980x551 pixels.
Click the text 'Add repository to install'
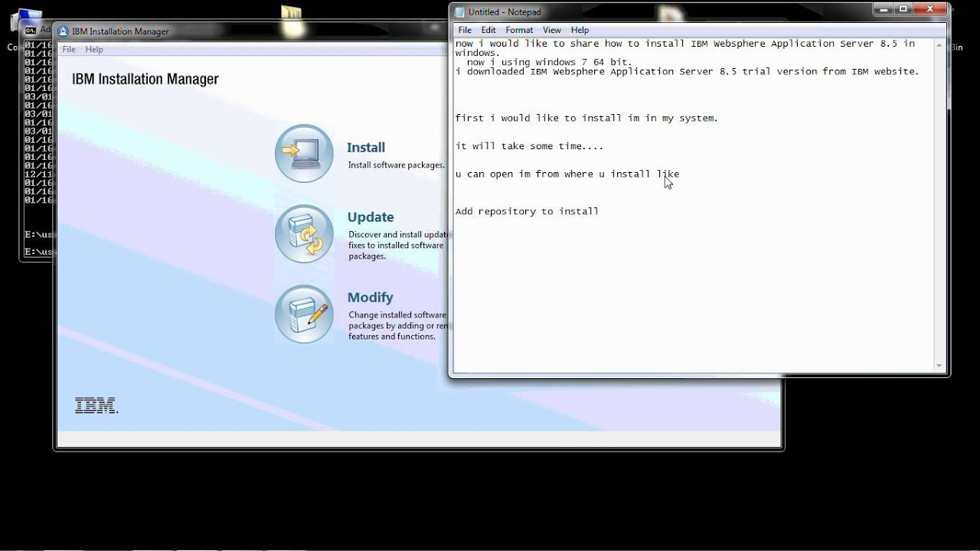coord(527,211)
